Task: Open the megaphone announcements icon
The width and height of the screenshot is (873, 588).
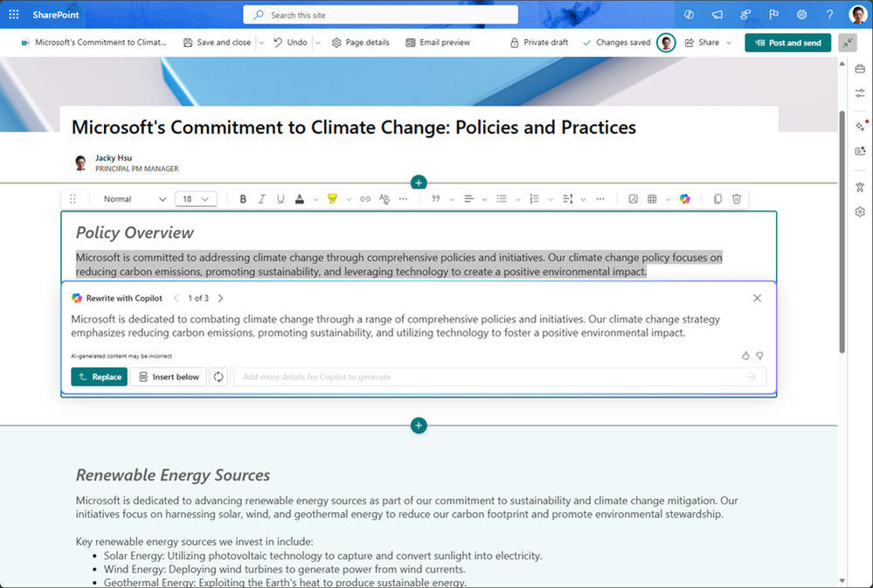Action: click(717, 15)
